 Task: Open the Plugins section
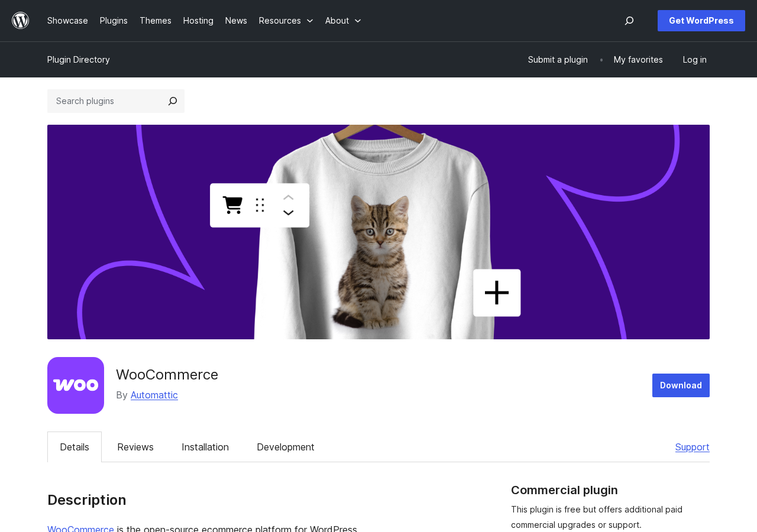tap(114, 21)
